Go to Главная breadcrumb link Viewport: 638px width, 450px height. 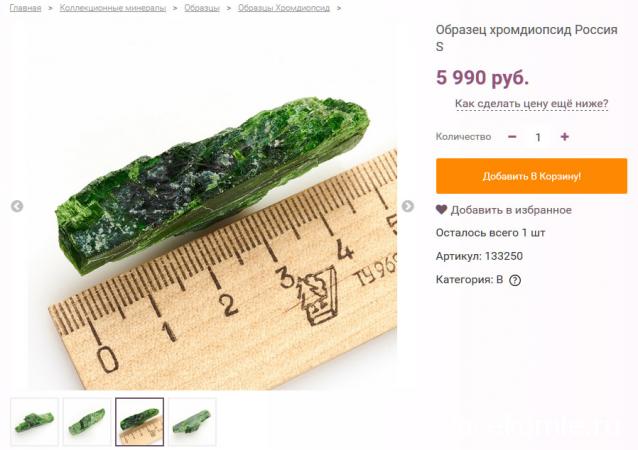point(26,8)
